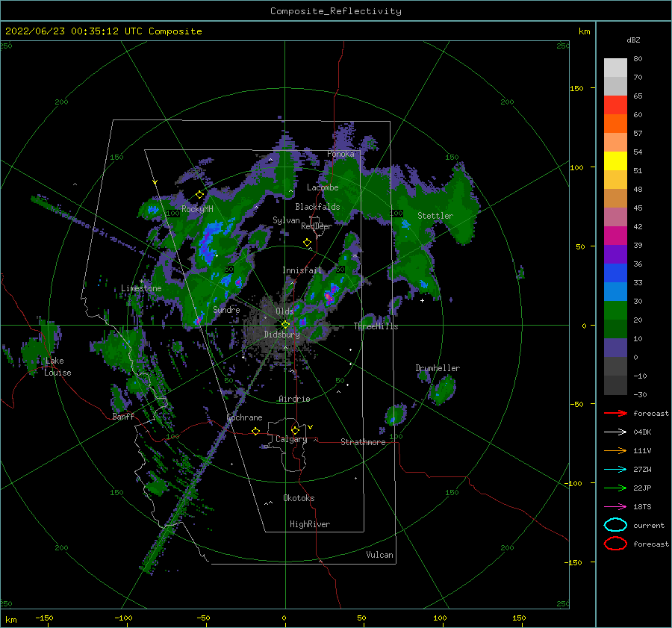Viewport: 672px width, 628px height.
Task: Click the Sylvan label
Action: 286,220
